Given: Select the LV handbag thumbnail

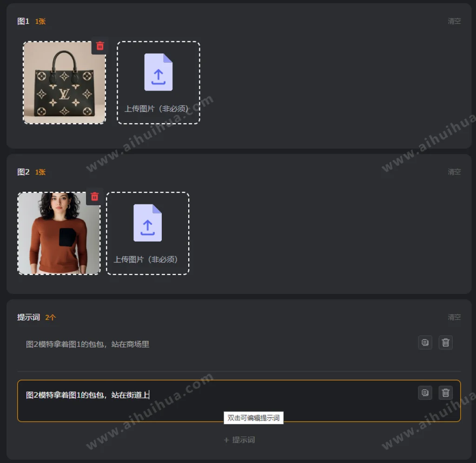Looking at the screenshot, I should [64, 83].
